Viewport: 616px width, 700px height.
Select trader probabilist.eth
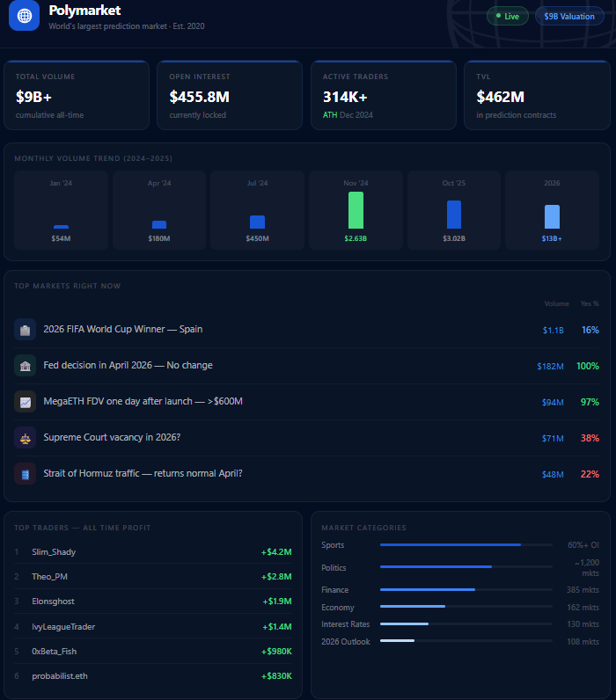tap(60, 676)
